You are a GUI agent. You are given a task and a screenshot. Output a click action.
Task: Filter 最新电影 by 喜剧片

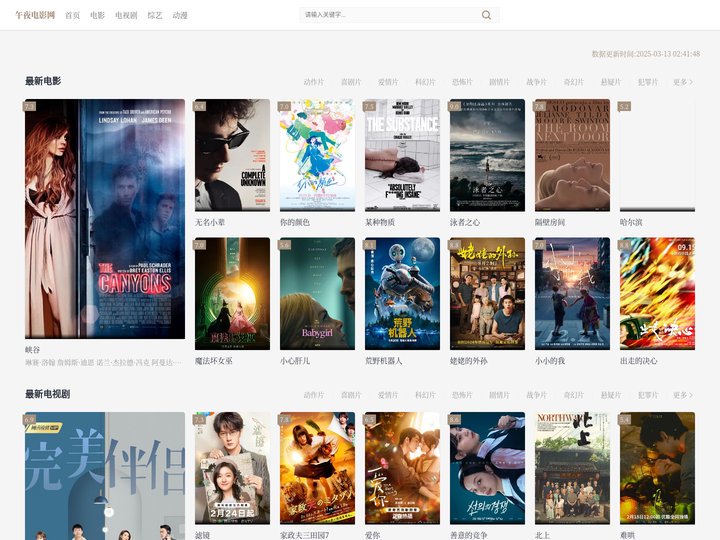[351, 82]
